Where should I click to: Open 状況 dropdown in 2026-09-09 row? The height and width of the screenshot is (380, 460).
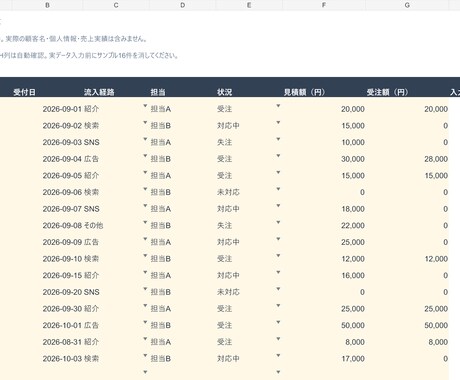point(278,239)
